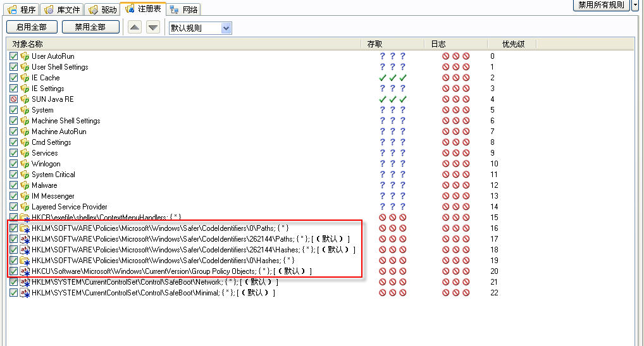The width and height of the screenshot is (644, 346).
Task: Click the Cmd Settings group icon
Action: point(25,142)
